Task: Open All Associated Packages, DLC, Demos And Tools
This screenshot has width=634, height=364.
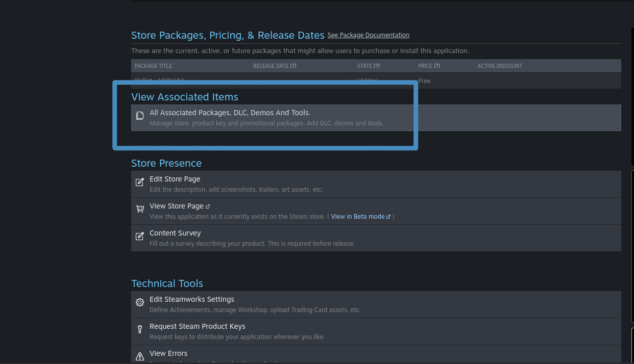Action: pos(230,113)
